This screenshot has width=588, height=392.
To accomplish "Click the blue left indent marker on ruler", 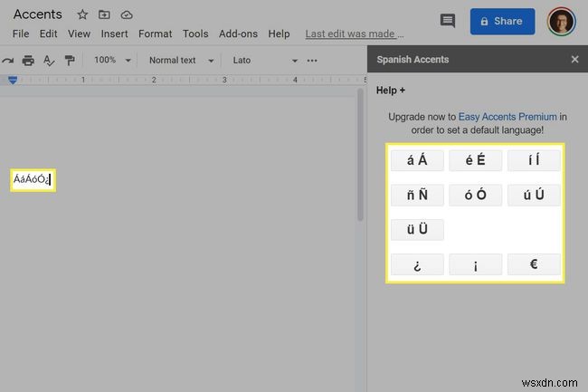I will [13, 80].
